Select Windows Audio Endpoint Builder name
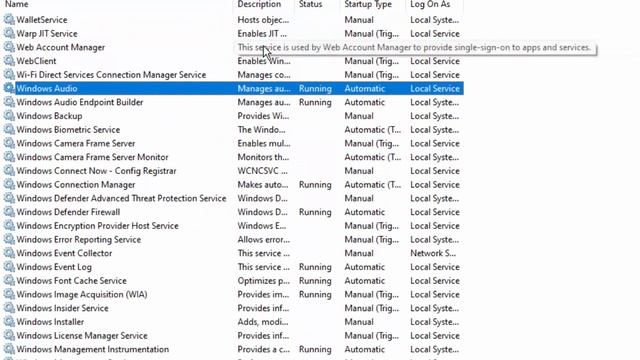The height and width of the screenshot is (360, 640). tap(80, 102)
